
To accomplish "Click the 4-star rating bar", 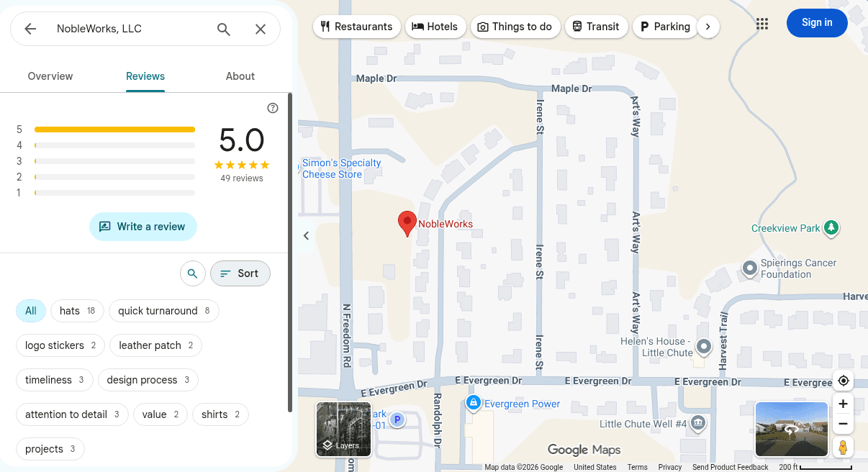I will (x=114, y=145).
